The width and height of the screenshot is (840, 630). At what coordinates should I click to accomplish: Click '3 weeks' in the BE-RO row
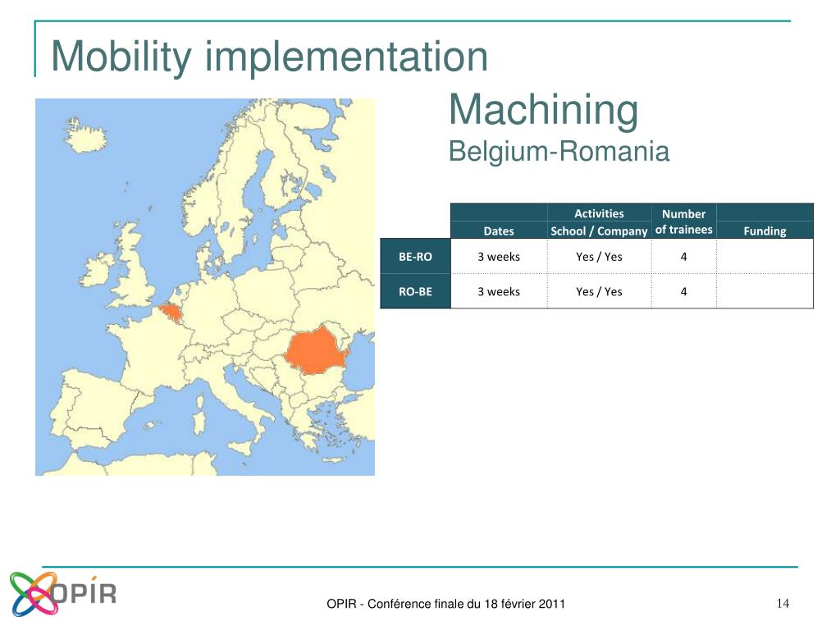499,257
